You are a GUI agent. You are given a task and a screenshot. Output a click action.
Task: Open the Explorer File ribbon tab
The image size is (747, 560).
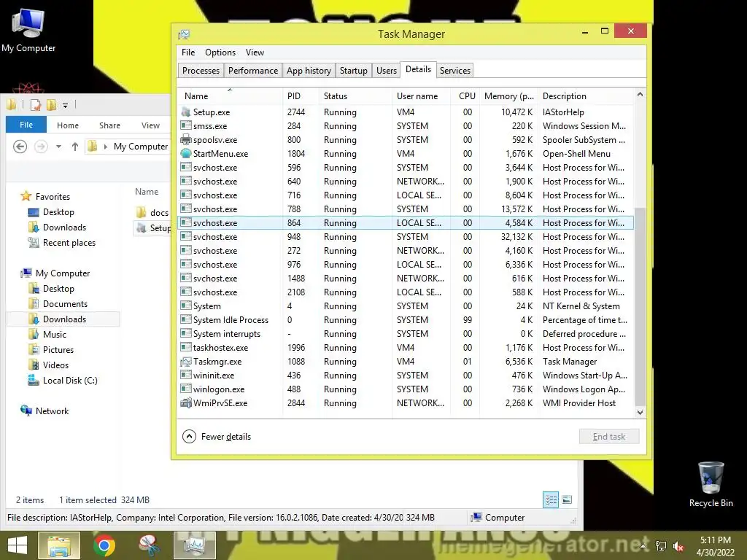pos(26,125)
